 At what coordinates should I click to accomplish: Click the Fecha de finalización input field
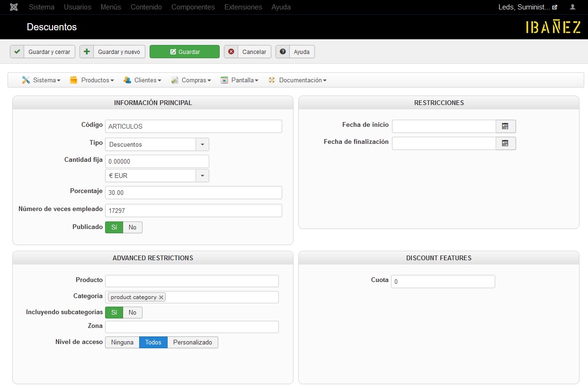(x=444, y=143)
